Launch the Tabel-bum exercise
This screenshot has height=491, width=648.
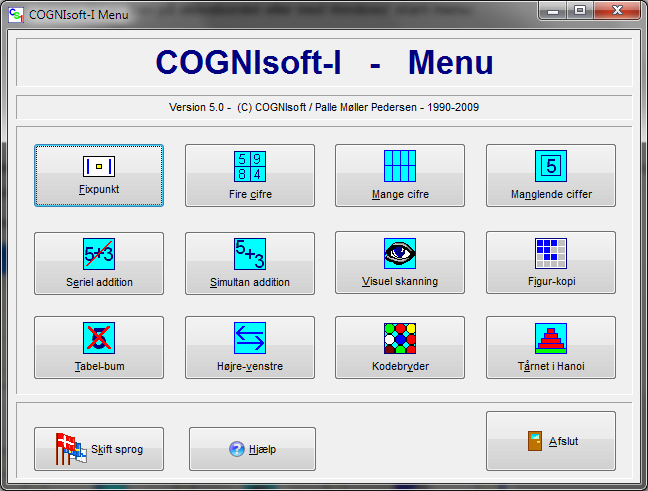(99, 347)
